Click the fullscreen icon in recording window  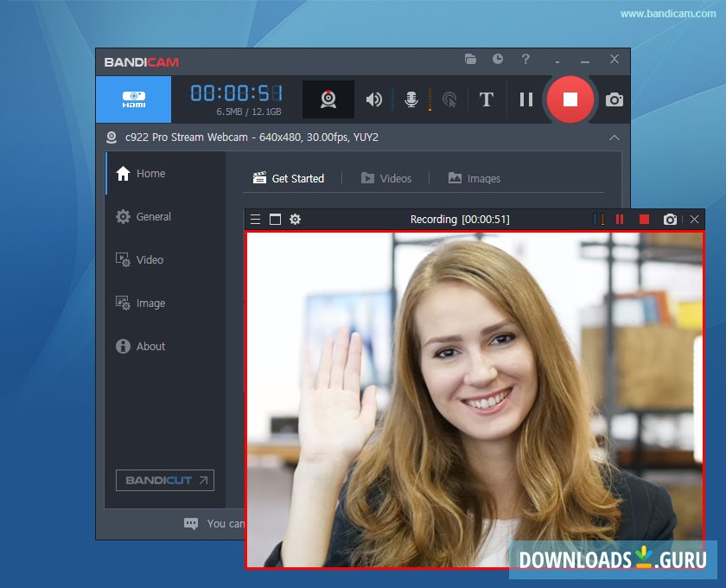(x=275, y=220)
